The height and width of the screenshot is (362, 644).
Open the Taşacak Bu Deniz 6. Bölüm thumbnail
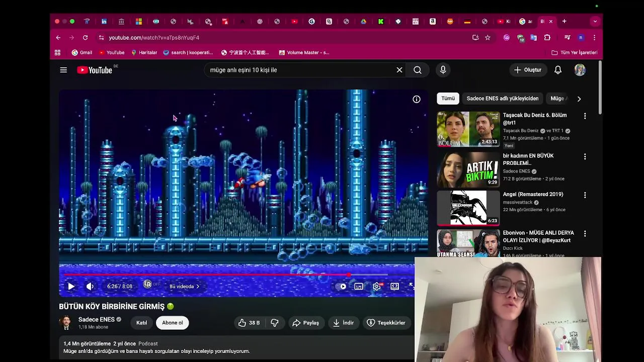[x=468, y=129]
